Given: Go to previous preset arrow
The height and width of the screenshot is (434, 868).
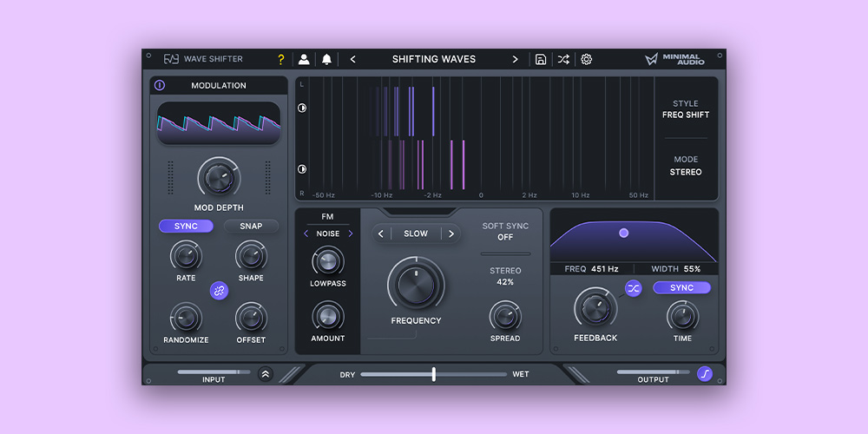Looking at the screenshot, I should point(352,59).
